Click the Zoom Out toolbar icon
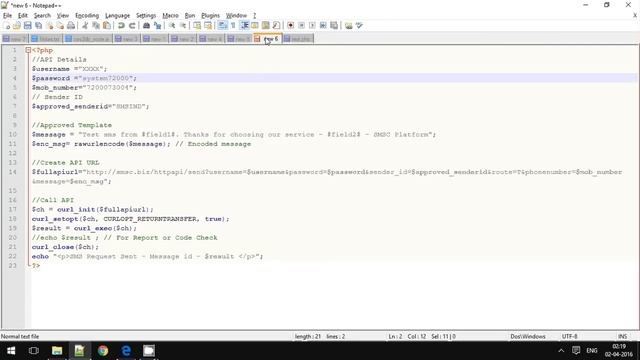Screen dimensions: 640x360 click(x=183, y=25)
